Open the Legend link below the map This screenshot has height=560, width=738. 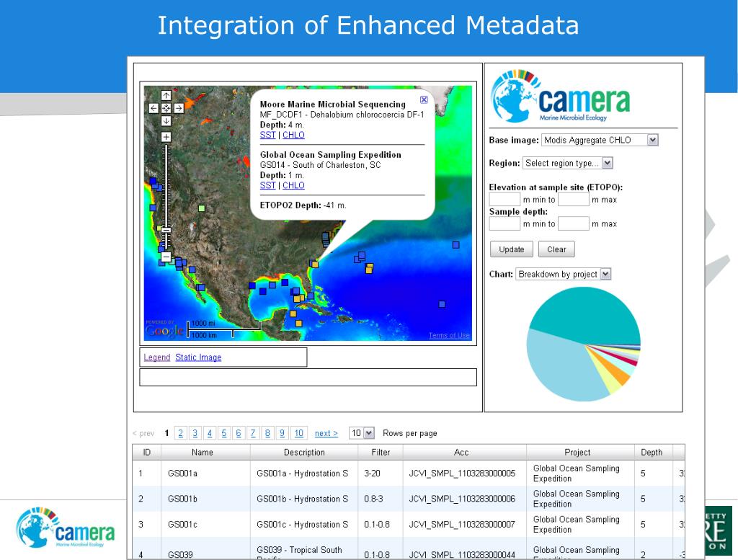[x=156, y=357]
